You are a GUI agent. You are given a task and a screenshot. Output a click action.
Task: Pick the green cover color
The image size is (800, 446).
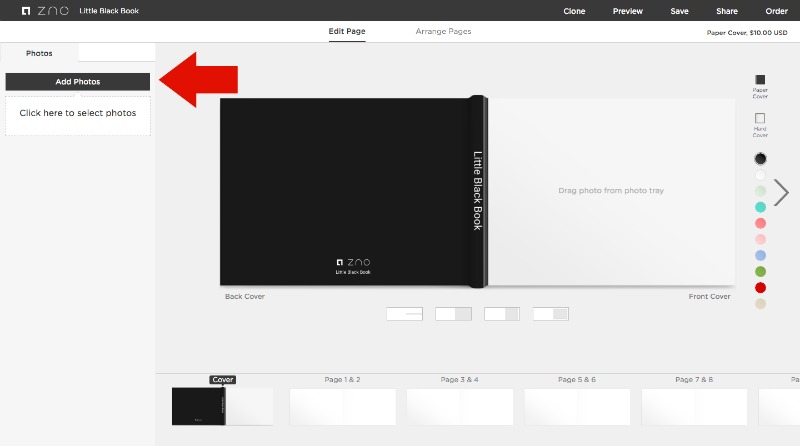(x=760, y=271)
